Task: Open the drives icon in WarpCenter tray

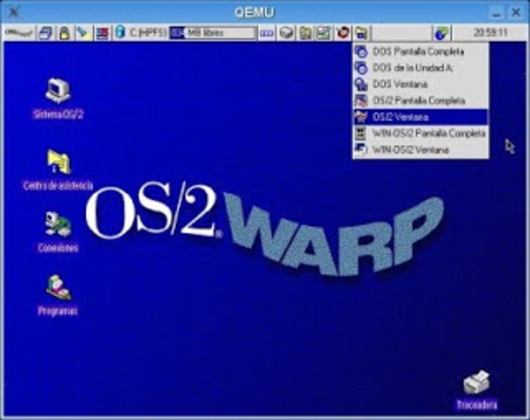Action: coord(286,33)
